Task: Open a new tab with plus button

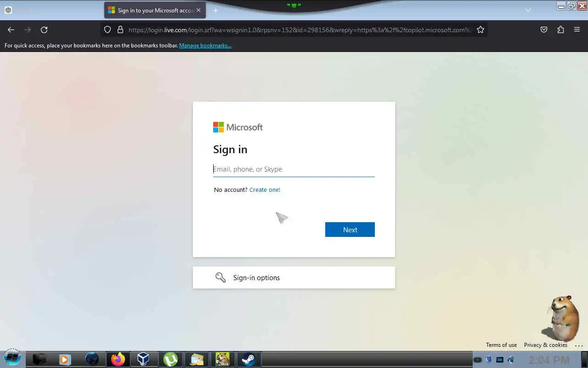Action: [215, 10]
